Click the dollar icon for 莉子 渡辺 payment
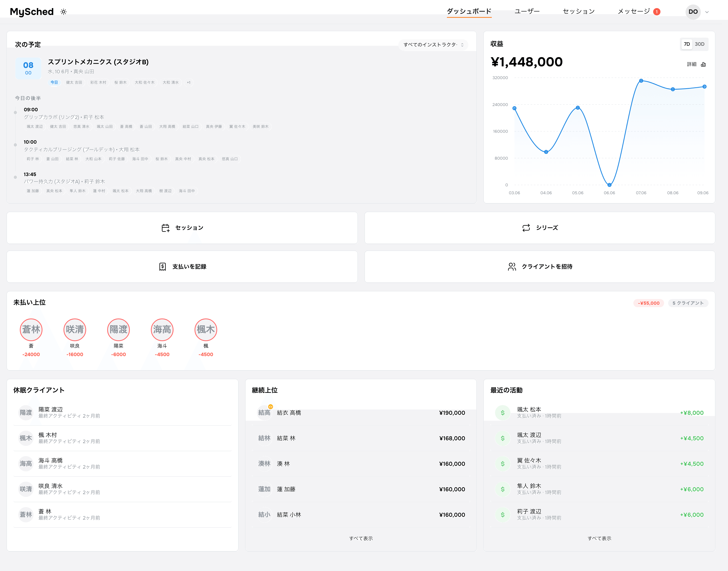This screenshot has width=728, height=571. [503, 515]
